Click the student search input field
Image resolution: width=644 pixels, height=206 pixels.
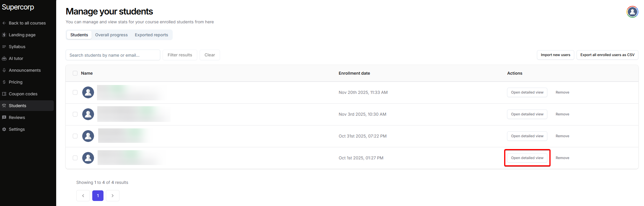(113, 55)
